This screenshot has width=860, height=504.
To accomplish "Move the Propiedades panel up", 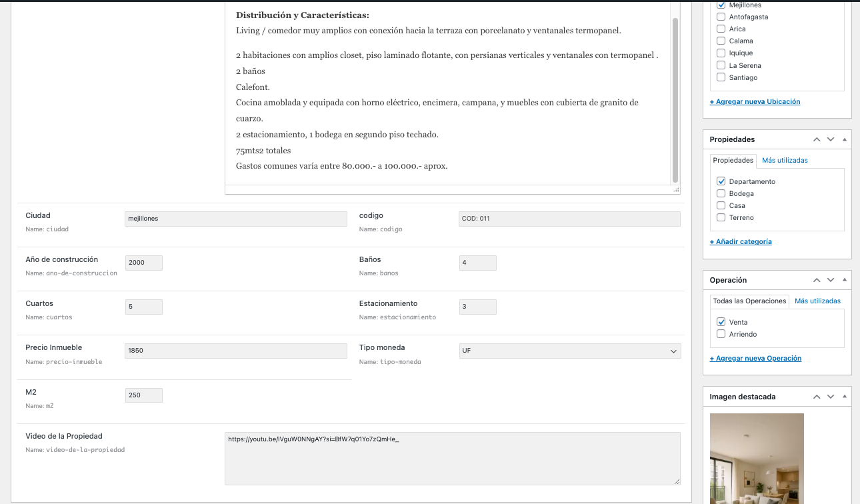I will pyautogui.click(x=817, y=139).
